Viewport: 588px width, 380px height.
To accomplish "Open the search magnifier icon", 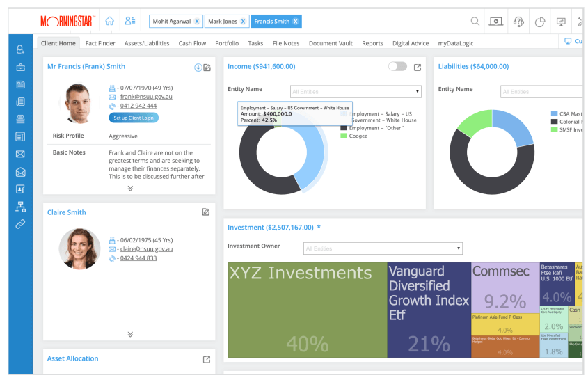I will [x=475, y=22].
